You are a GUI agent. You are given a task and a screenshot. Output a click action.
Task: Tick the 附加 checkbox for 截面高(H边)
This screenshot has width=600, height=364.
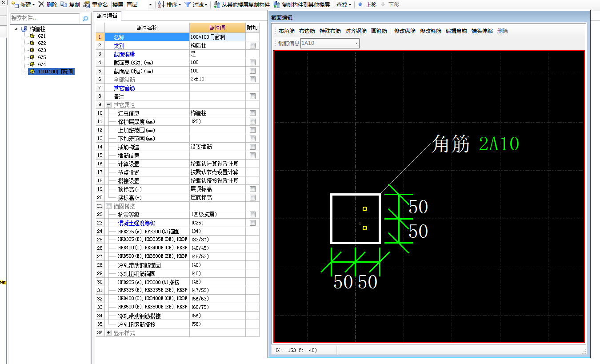252,71
